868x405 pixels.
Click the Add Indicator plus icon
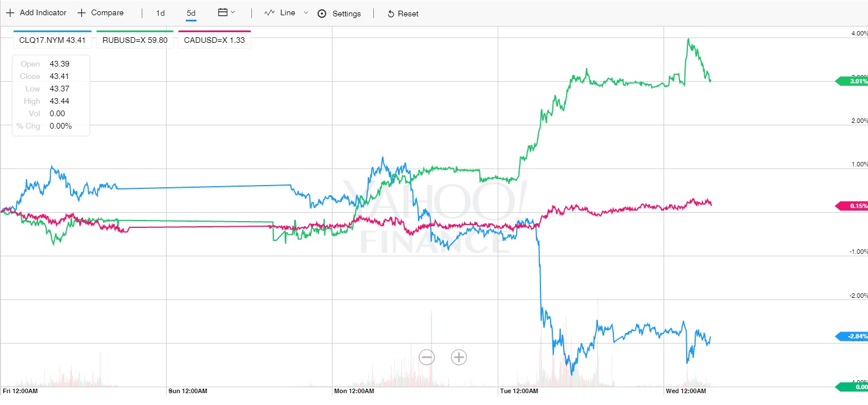10,13
